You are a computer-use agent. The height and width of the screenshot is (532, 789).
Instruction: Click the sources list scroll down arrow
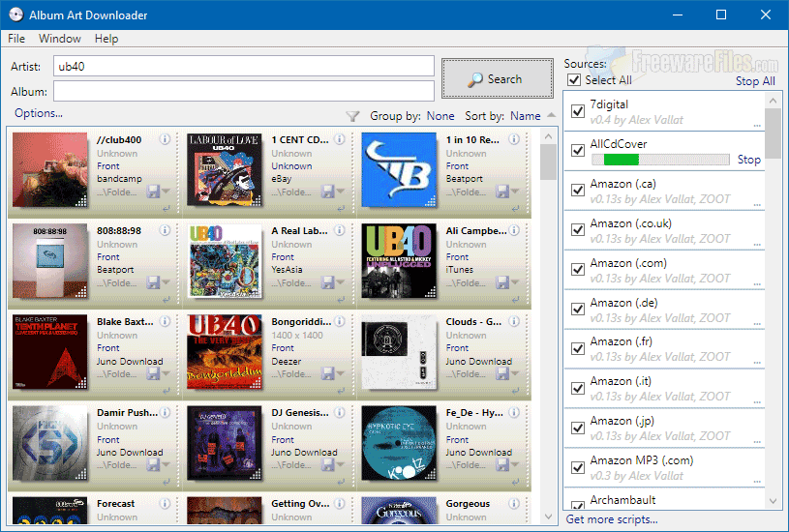click(x=774, y=501)
